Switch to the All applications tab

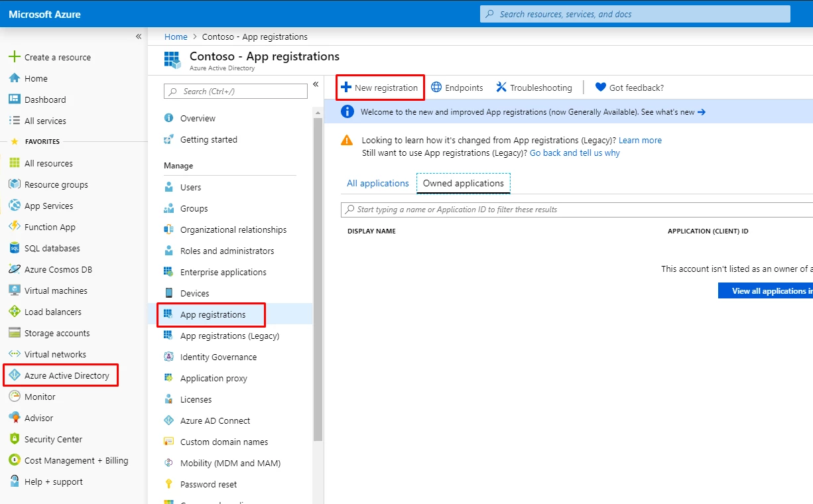378,183
